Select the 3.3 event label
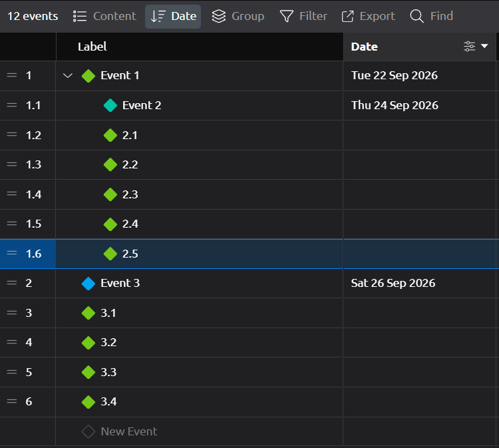 pyautogui.click(x=108, y=372)
